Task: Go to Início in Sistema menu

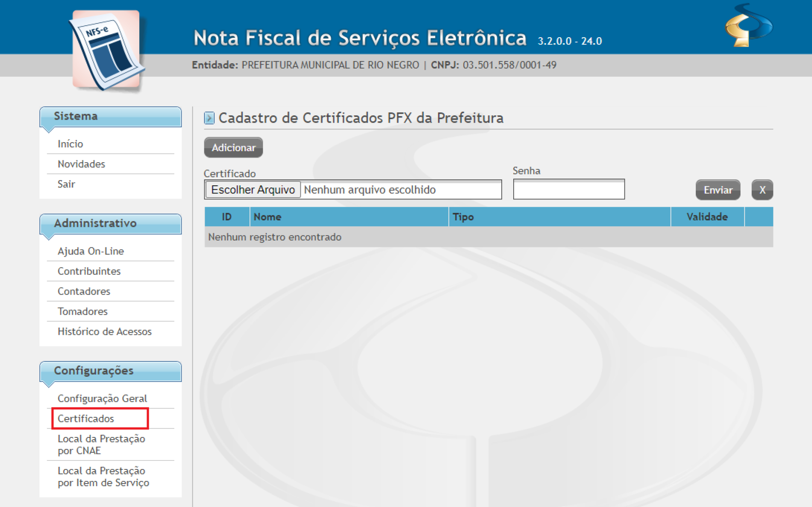Action: [71, 144]
